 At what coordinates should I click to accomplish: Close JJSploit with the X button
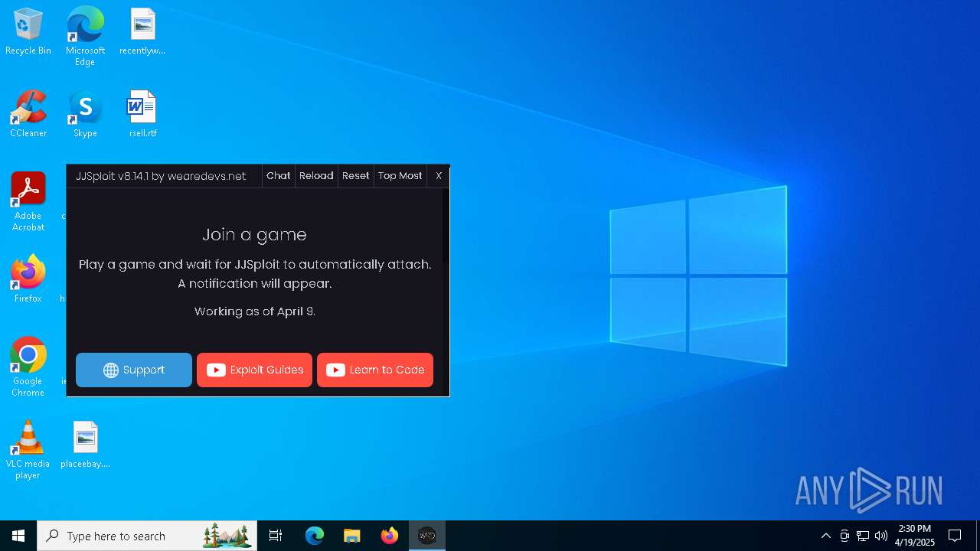pos(439,176)
